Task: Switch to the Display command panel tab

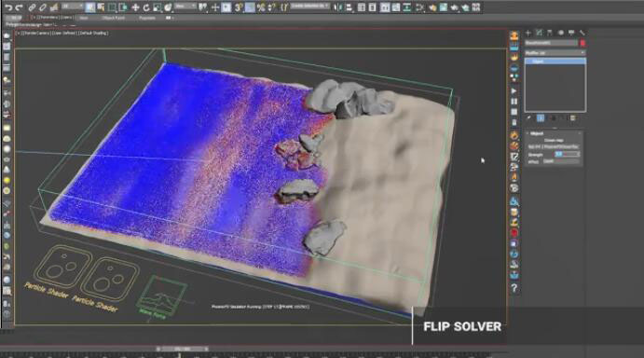Action: (x=571, y=33)
